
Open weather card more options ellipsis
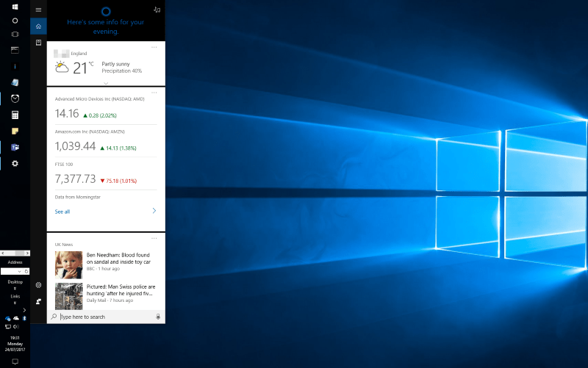point(154,47)
